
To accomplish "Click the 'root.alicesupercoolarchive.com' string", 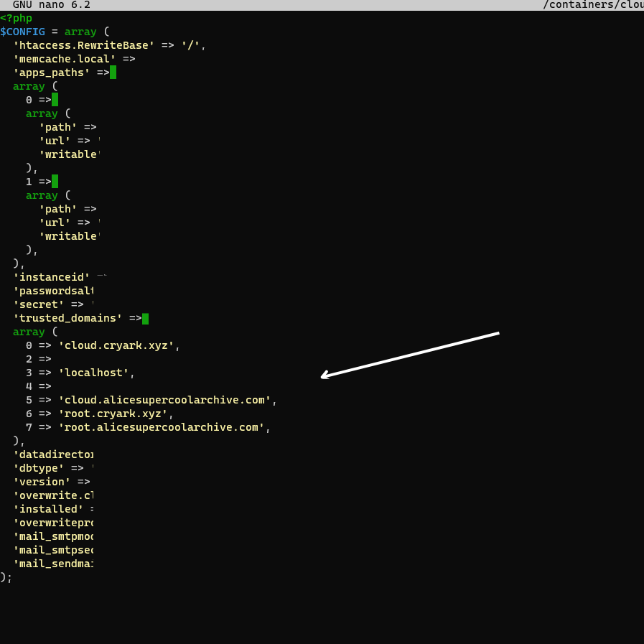I will point(162,427).
